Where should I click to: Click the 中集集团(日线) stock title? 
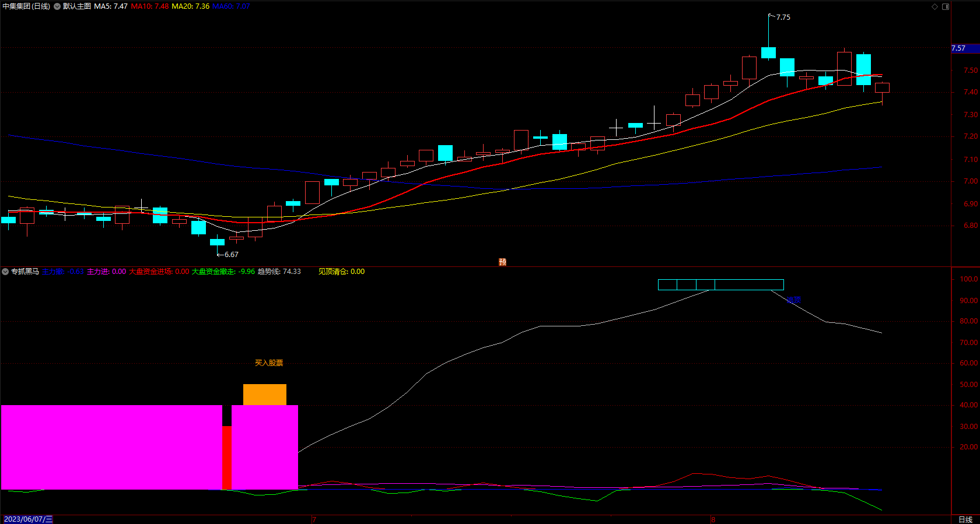click(x=26, y=6)
